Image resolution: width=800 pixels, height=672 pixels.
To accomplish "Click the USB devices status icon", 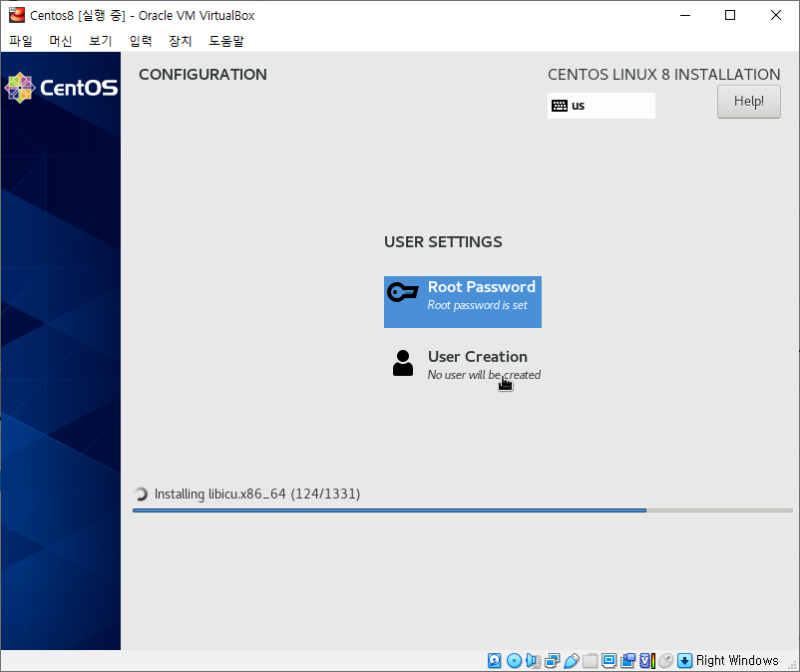I will click(x=571, y=661).
